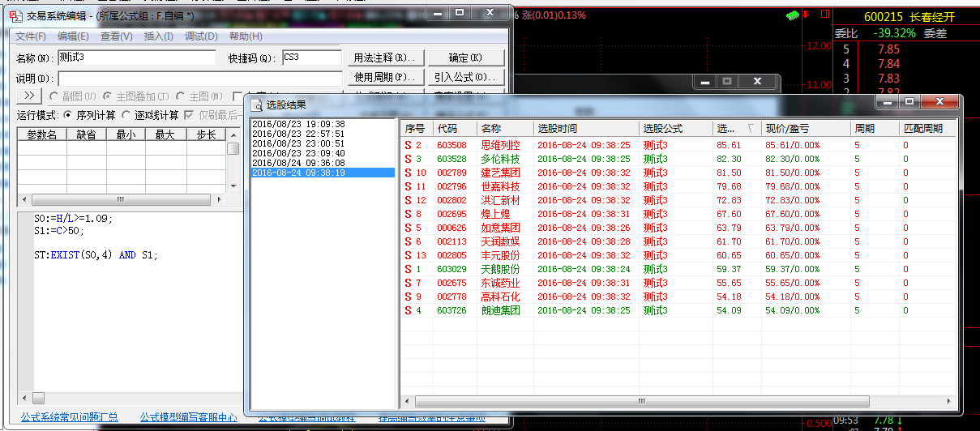Click the S marker beside 洪汇新材

[x=408, y=200]
